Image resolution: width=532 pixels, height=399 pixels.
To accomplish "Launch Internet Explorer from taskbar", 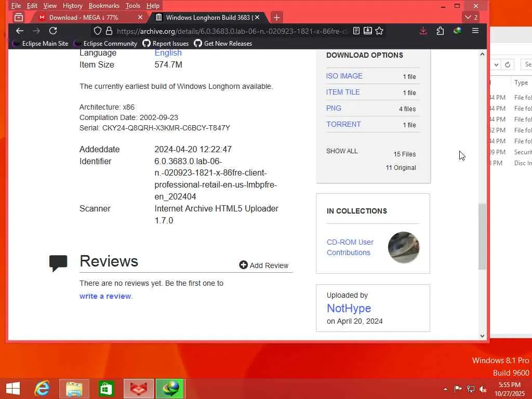I will (x=43, y=389).
